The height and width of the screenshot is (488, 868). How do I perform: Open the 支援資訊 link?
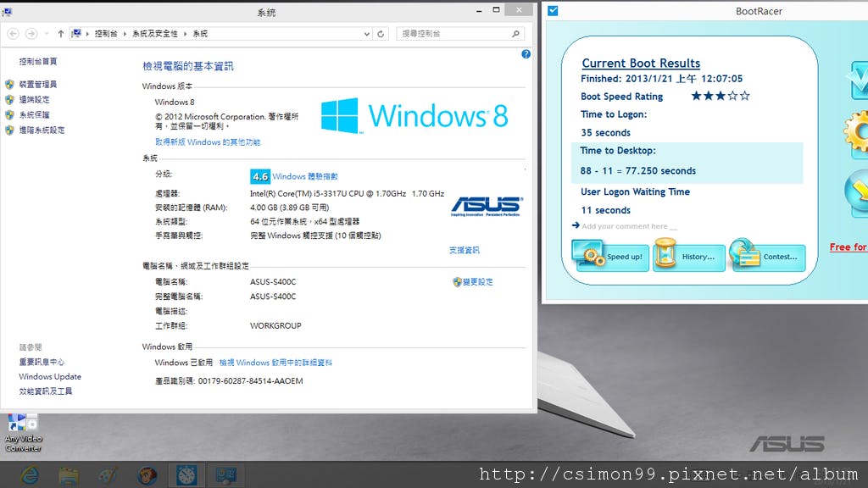pos(465,250)
